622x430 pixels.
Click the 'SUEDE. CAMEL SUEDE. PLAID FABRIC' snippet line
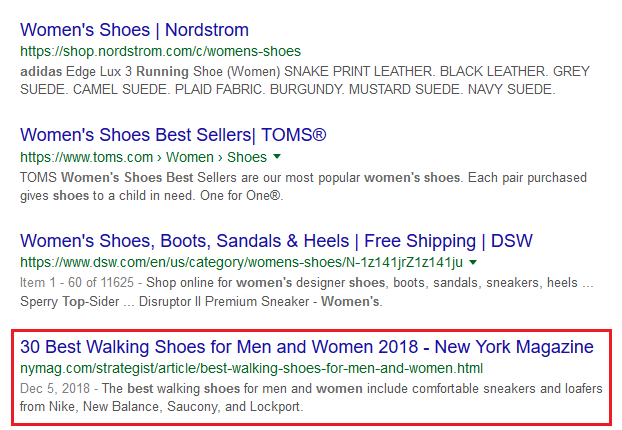pos(288,90)
